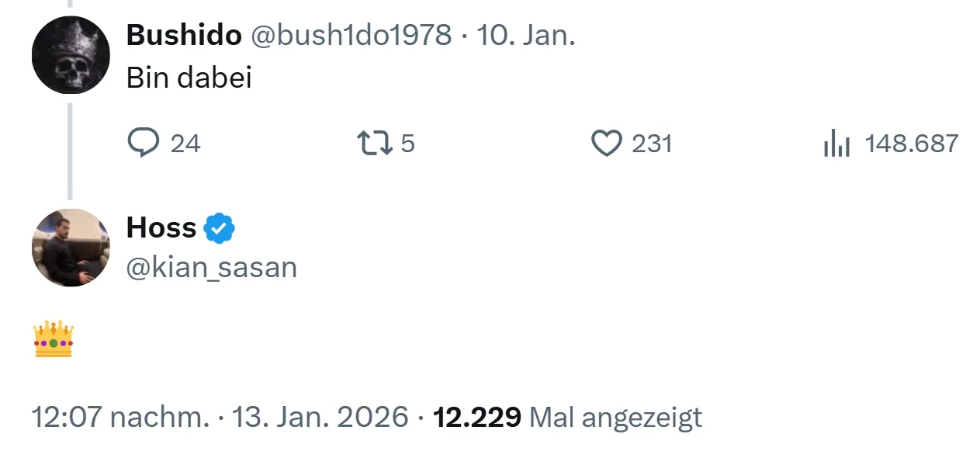Open Bushido's skull profile picture
980x458 pixels.
[71, 55]
